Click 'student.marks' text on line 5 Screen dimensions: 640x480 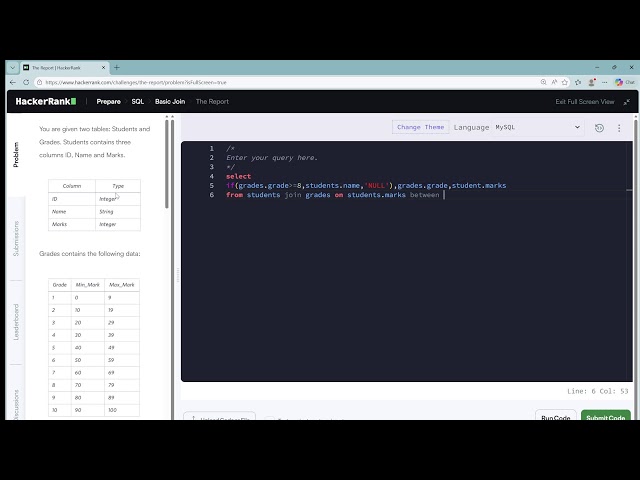click(479, 186)
